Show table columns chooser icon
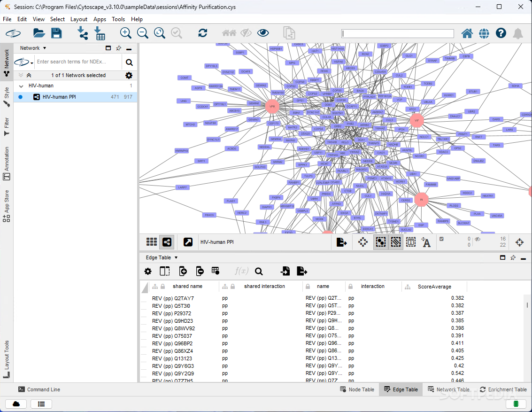Image resolution: width=532 pixels, height=412 pixels. click(164, 271)
